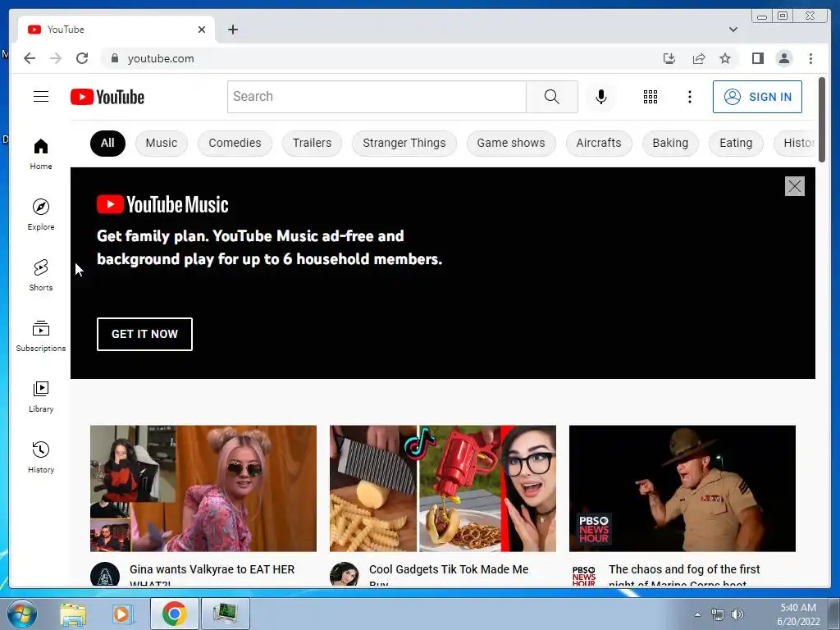This screenshot has width=840, height=630.
Task: Open 'The chaos and fog of the first' title
Action: pos(684,575)
